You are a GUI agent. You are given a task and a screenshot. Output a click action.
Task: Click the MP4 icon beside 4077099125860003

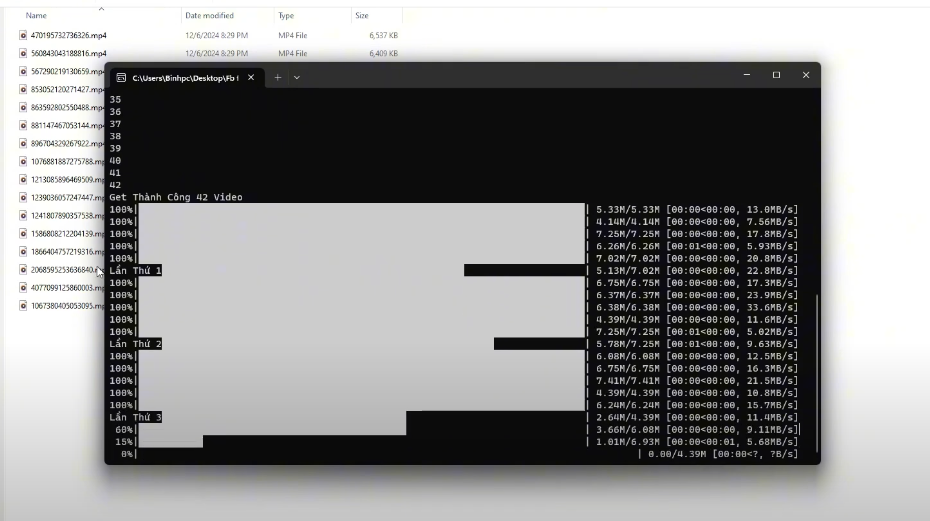point(23,287)
